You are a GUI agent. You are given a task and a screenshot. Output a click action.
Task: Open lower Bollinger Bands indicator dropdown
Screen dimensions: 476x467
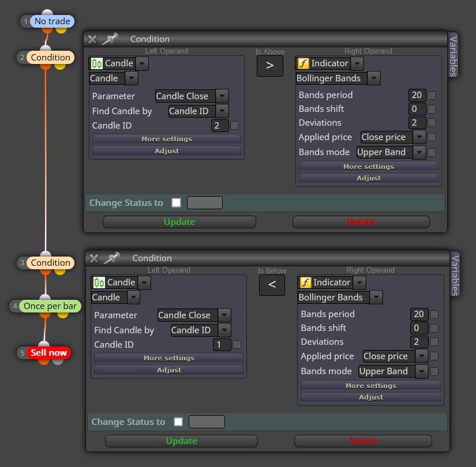[x=376, y=297]
